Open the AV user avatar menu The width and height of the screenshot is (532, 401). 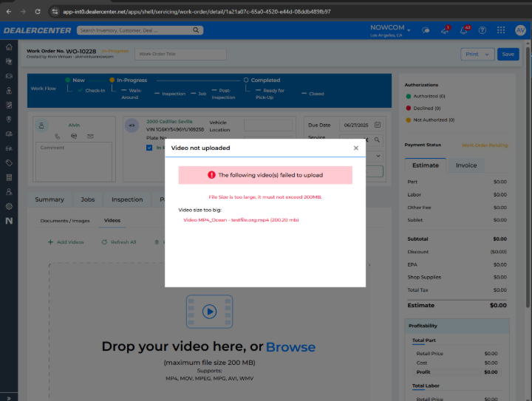[x=520, y=30]
